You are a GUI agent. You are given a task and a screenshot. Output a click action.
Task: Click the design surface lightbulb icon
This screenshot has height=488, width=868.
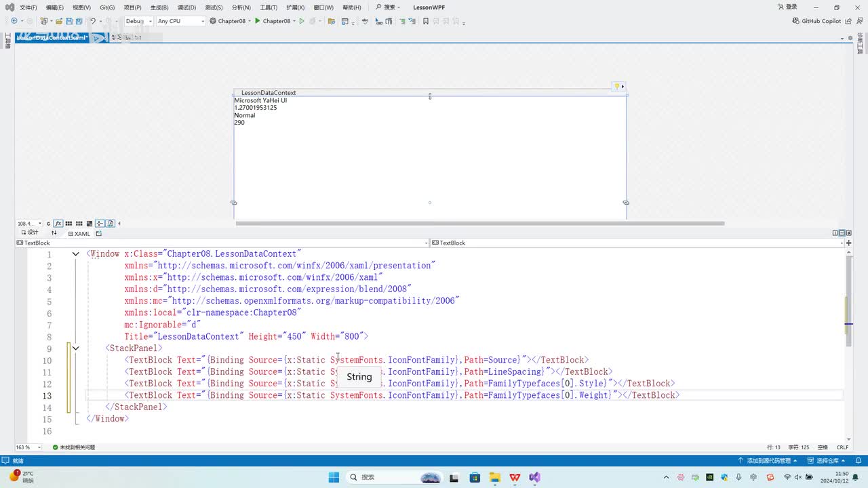616,87
